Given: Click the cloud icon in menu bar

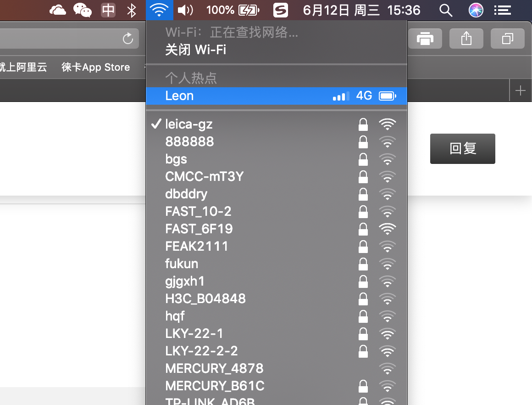Looking at the screenshot, I should 58,10.
